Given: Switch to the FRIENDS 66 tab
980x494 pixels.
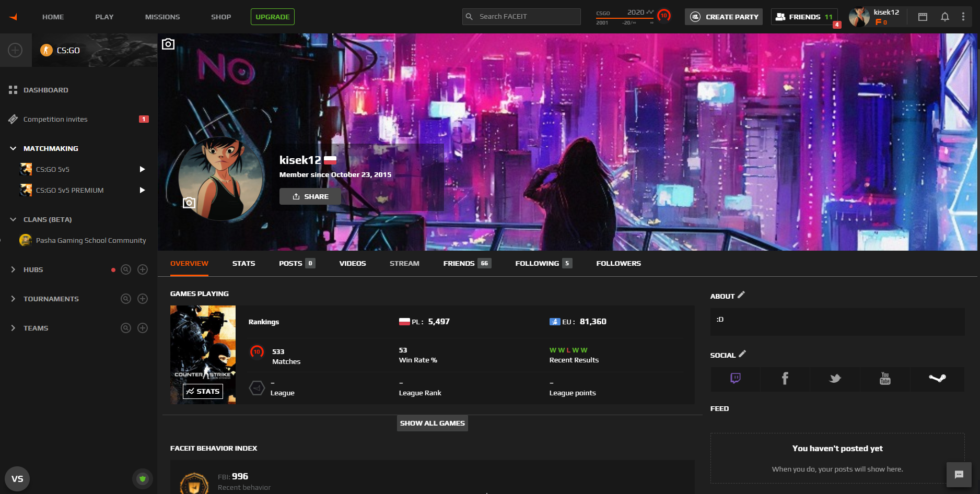Looking at the screenshot, I should [x=467, y=264].
